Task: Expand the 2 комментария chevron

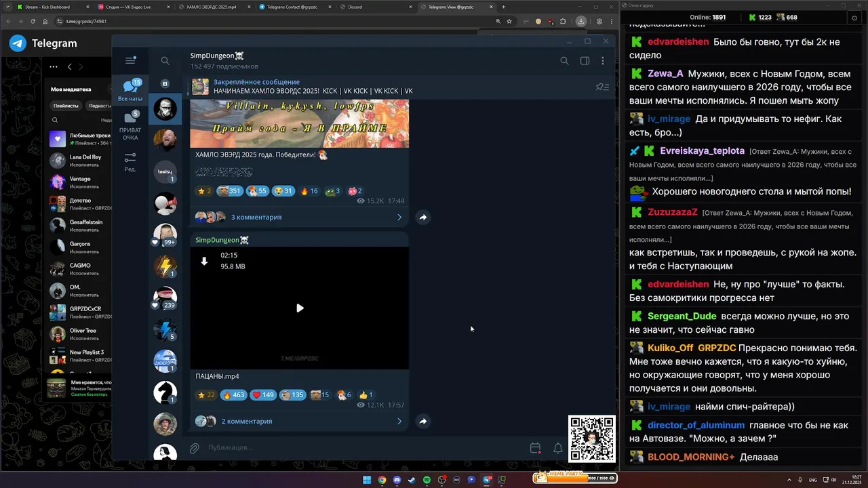Action: (x=399, y=421)
